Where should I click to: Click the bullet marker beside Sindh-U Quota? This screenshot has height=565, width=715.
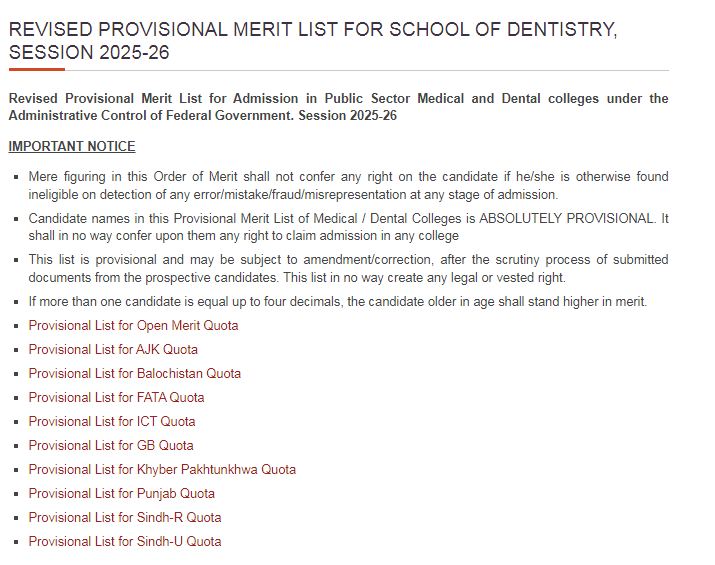(16, 543)
